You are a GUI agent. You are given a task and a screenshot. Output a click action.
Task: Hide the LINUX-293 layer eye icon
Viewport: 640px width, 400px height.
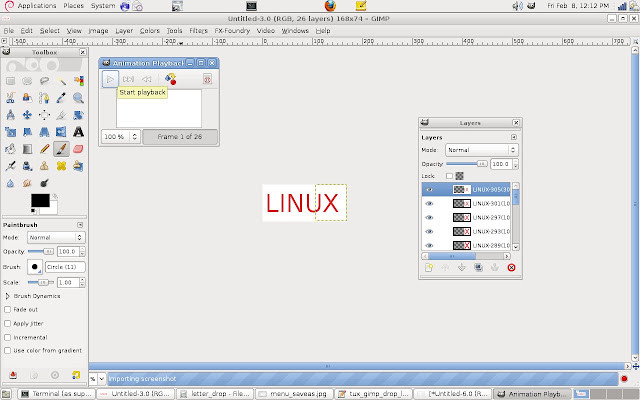[x=429, y=231]
